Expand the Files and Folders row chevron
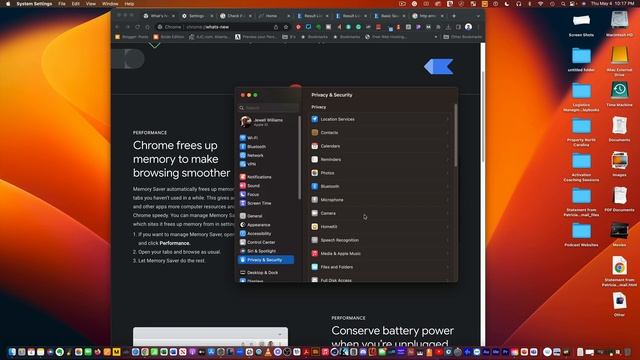This screenshot has height=360, width=640. (x=447, y=267)
